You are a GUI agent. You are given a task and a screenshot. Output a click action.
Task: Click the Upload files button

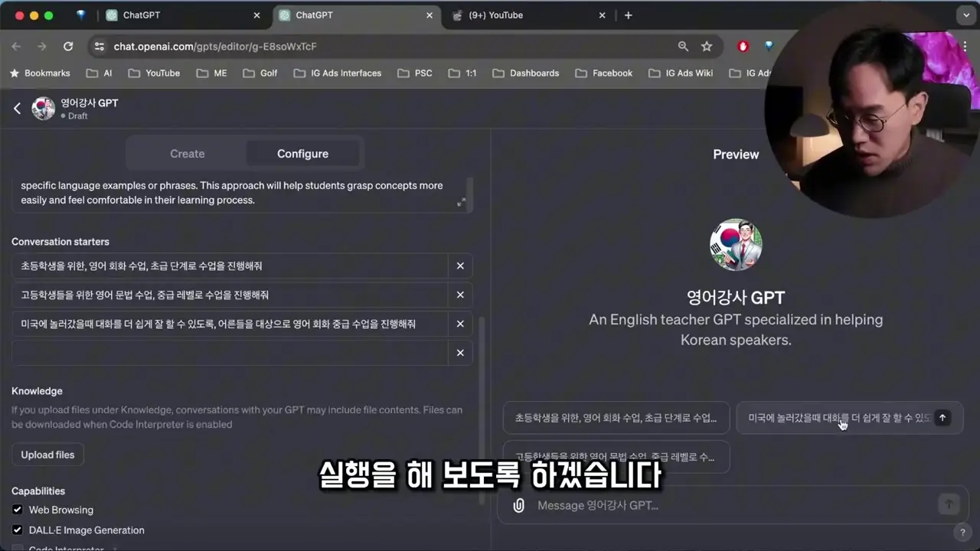click(47, 455)
